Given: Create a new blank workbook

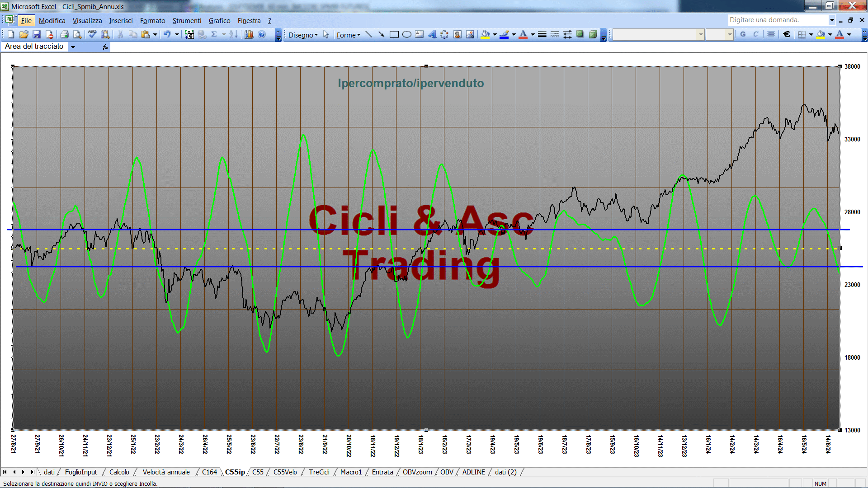Looking at the screenshot, I should [x=11, y=34].
